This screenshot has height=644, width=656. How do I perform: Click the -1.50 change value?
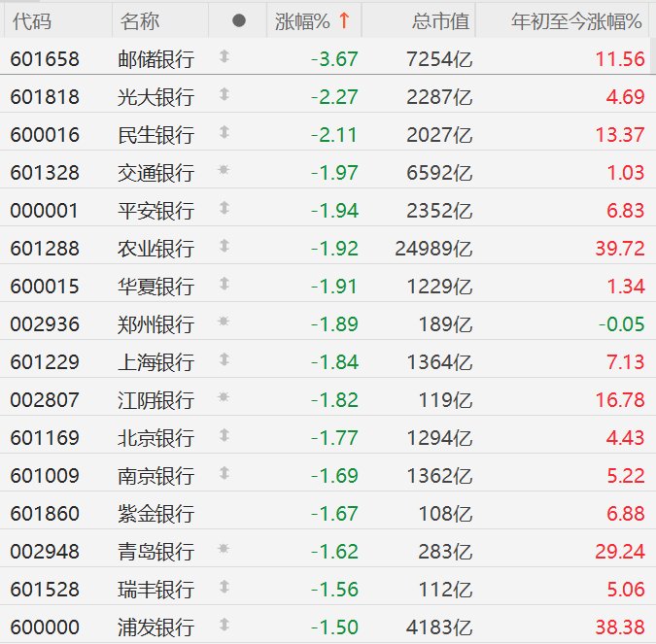click(334, 627)
